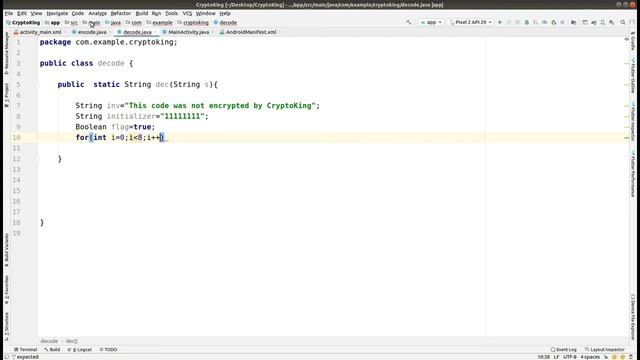The image size is (640, 360).
Task: Open the File menu
Action: 9,13
